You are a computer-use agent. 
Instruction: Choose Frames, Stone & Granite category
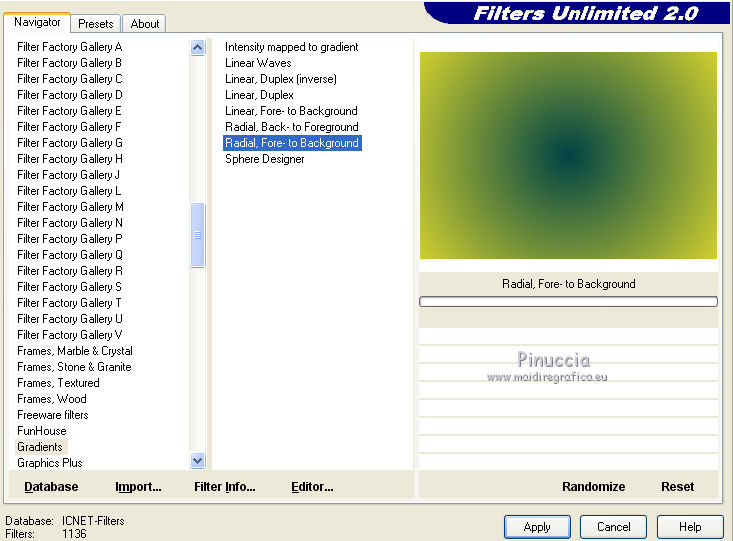click(x=74, y=367)
